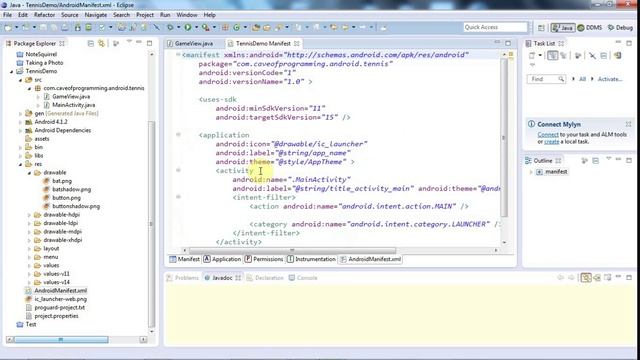640x360 pixels.
Task: Open the Permissions tab of manifest editor
Action: [x=264, y=259]
